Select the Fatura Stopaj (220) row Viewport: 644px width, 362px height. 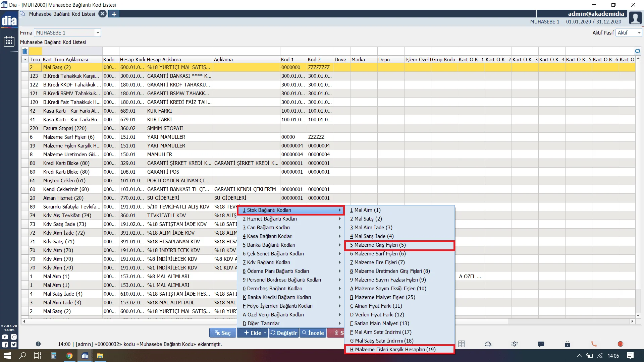(x=328, y=128)
